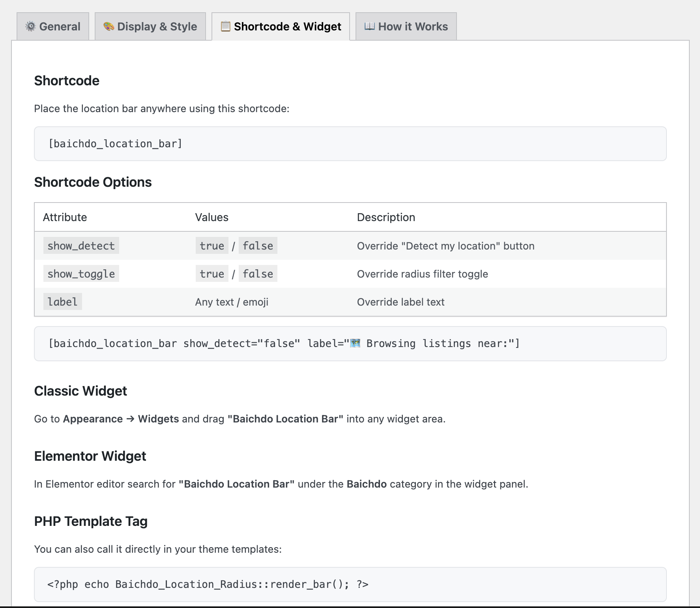Viewport: 700px width, 608px height.
Task: Click the Description column header
Action: (386, 217)
